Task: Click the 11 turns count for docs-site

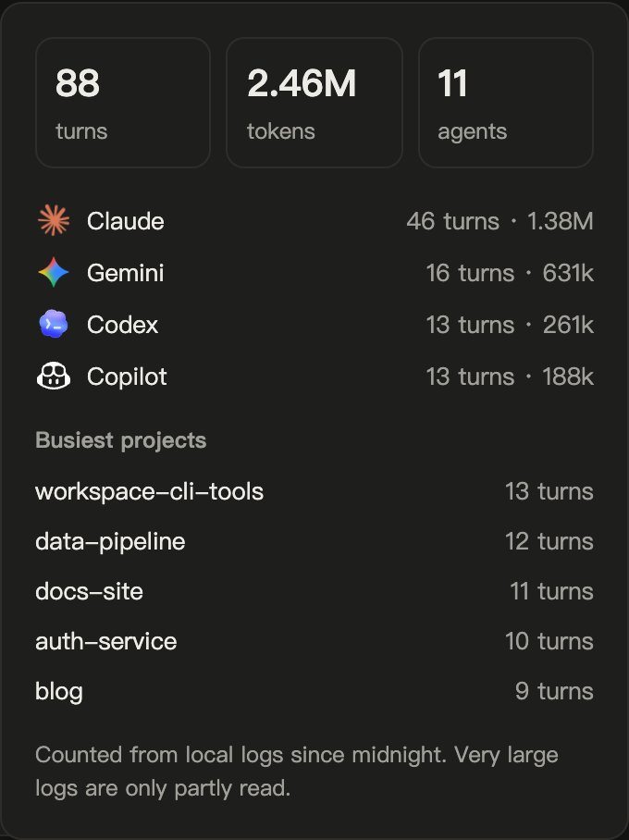Action: point(551,591)
